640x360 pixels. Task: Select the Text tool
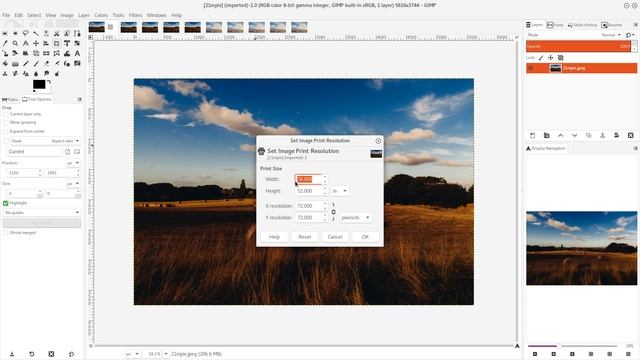coord(77,53)
